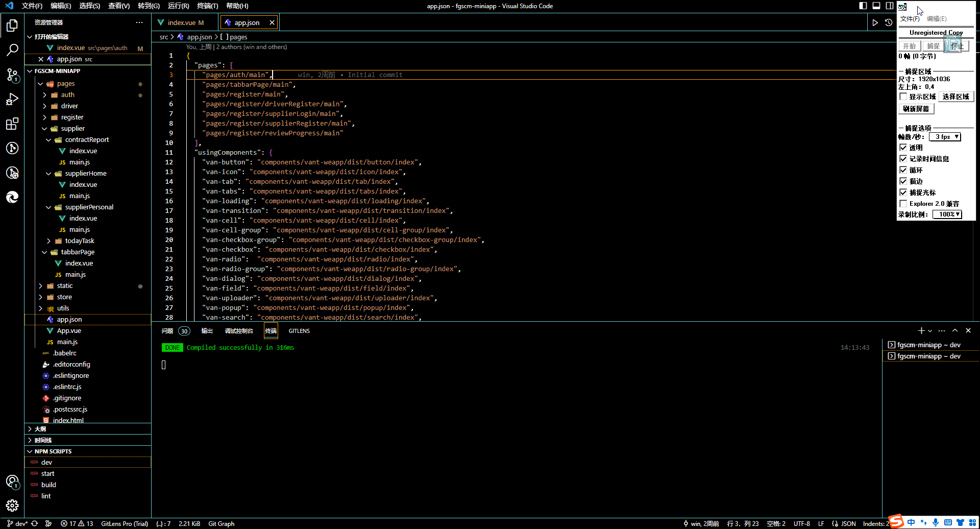Open Run and Debug view

[12, 99]
